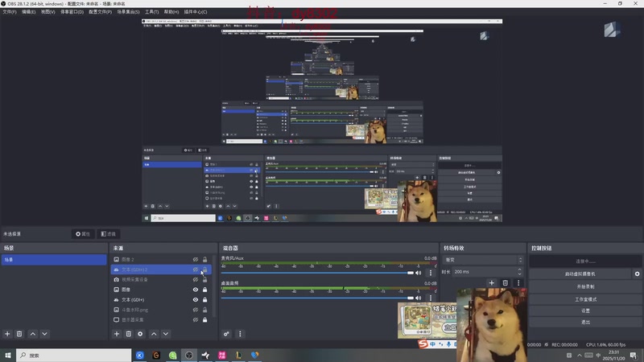Click the 麦克风/Aux volume slider
Screen dimensions: 644x362
pos(317,273)
